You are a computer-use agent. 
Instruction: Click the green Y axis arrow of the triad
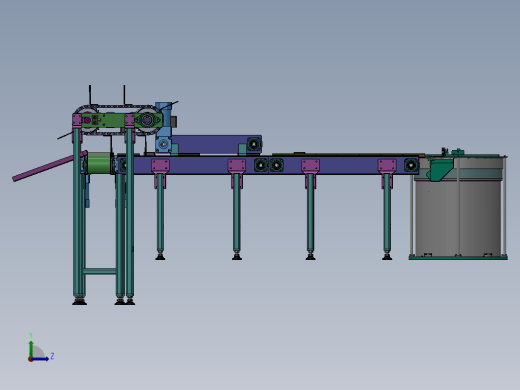pos(31,349)
